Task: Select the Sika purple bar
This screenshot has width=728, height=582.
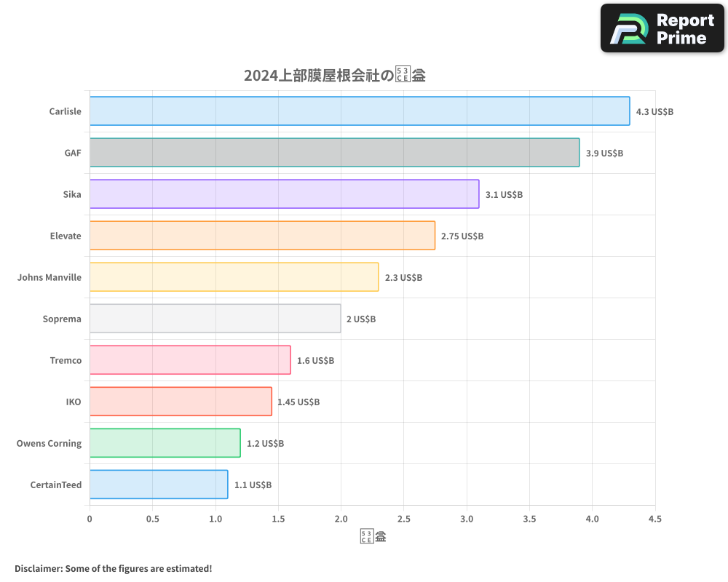Action: (x=284, y=194)
